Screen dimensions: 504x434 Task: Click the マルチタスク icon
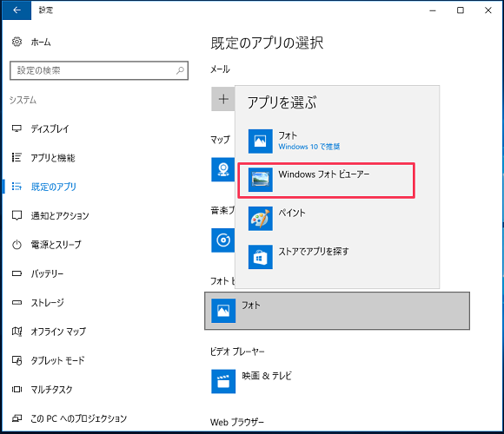tap(17, 390)
